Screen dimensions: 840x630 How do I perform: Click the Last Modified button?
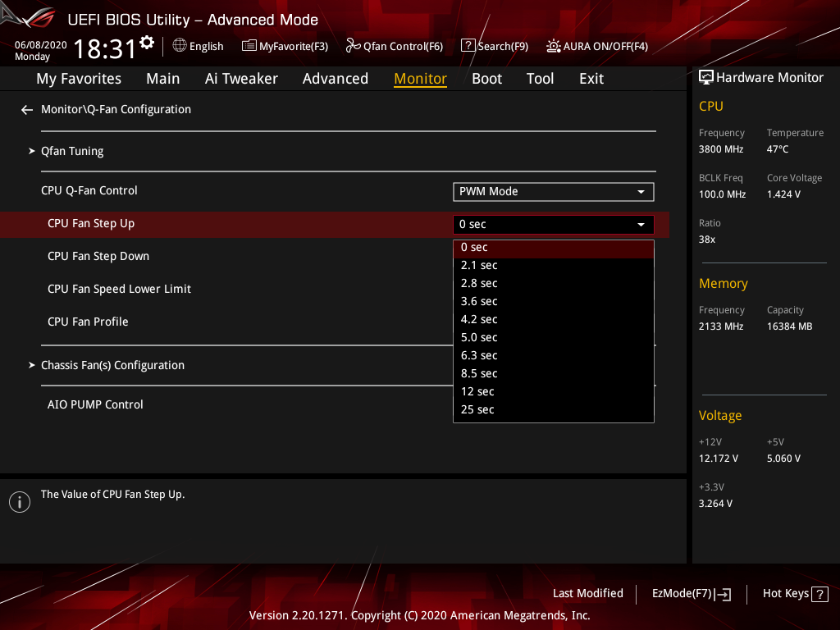pos(587,594)
